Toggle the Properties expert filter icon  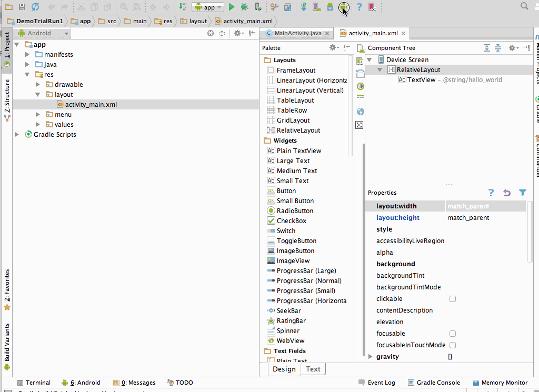coord(523,193)
